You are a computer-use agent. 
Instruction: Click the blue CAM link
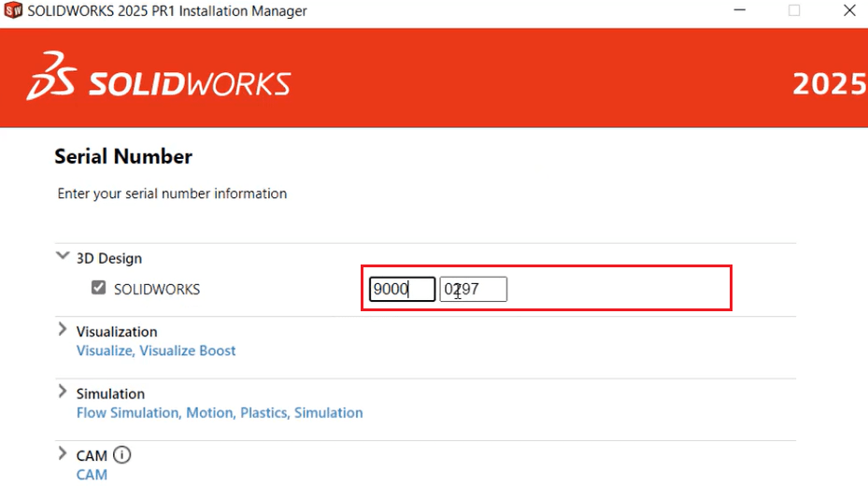click(92, 475)
